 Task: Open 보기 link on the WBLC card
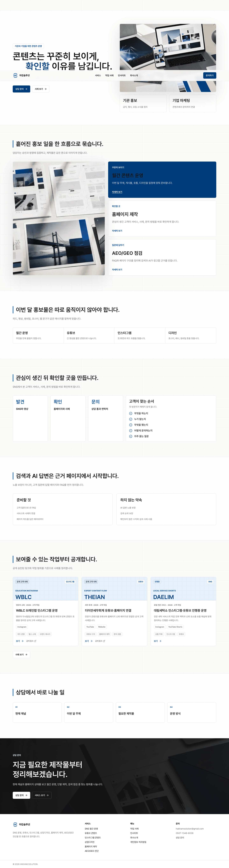[x=20, y=641]
